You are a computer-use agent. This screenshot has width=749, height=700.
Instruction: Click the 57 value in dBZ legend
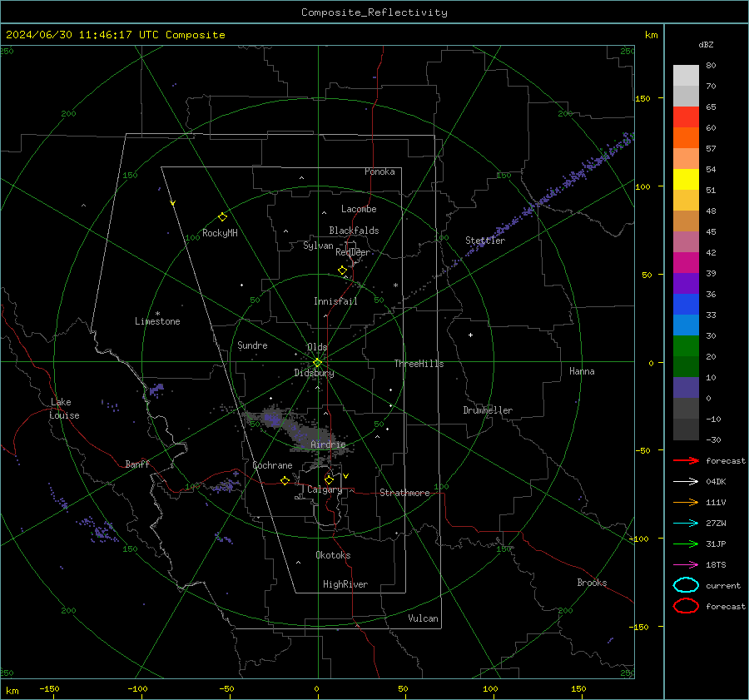click(711, 149)
